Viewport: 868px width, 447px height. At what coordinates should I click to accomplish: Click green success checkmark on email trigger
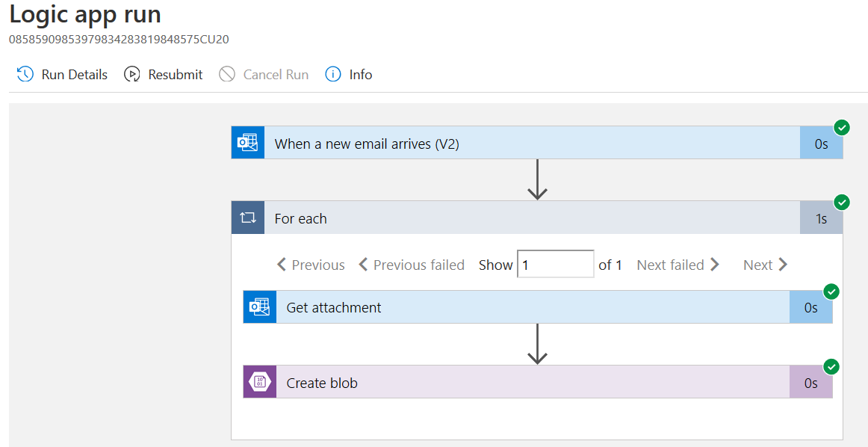point(842,128)
